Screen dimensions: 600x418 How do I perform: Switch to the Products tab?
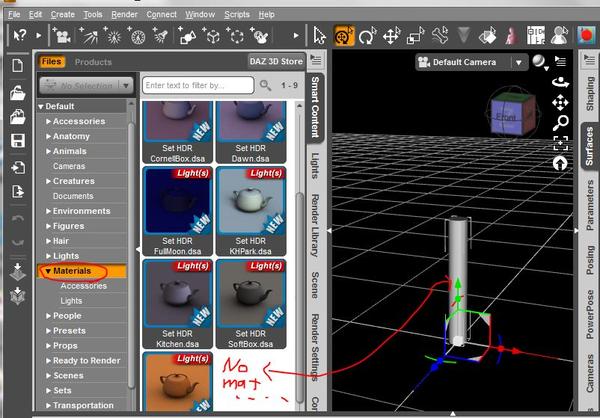pyautogui.click(x=93, y=62)
